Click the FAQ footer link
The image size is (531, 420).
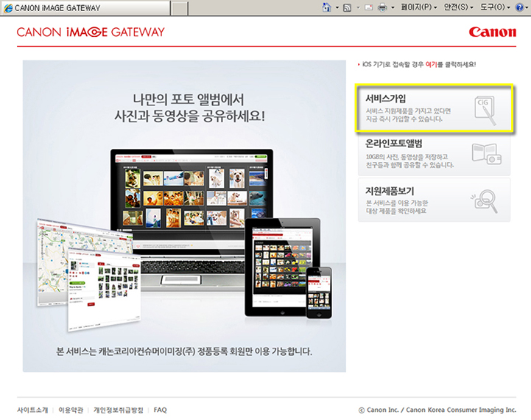pos(160,410)
